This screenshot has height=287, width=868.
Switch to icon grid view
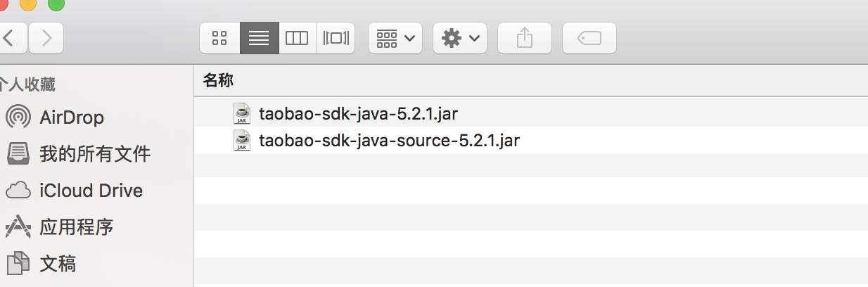coord(219,38)
